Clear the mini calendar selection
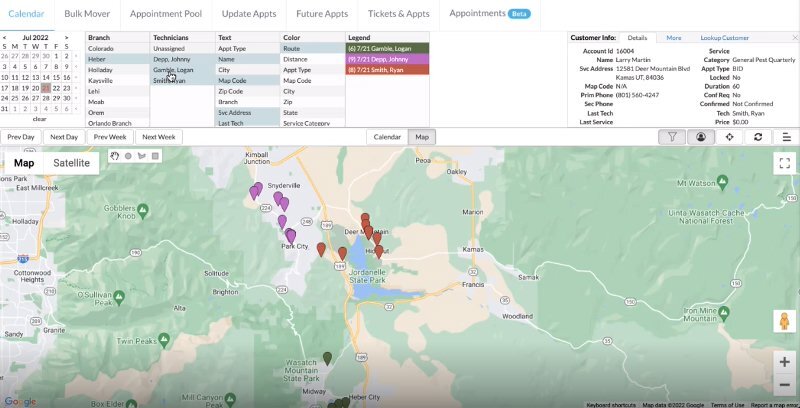This screenshot has width=800, height=408. click(39, 119)
